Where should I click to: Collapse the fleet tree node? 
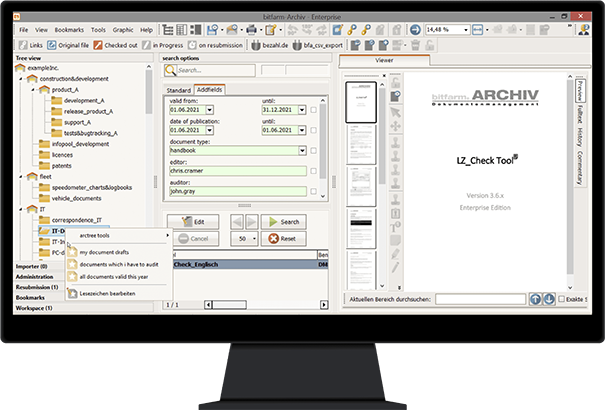coord(21,177)
